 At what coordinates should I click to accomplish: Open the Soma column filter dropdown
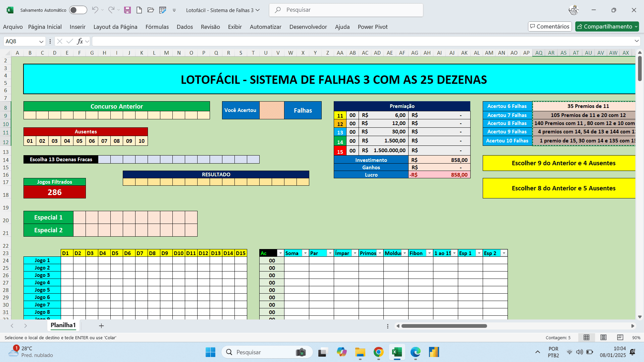click(305, 253)
